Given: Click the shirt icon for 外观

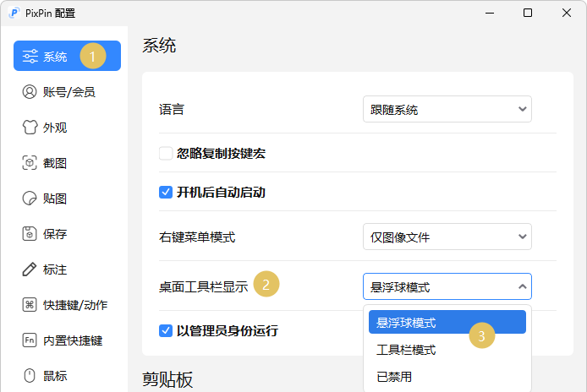Looking at the screenshot, I should [30, 128].
